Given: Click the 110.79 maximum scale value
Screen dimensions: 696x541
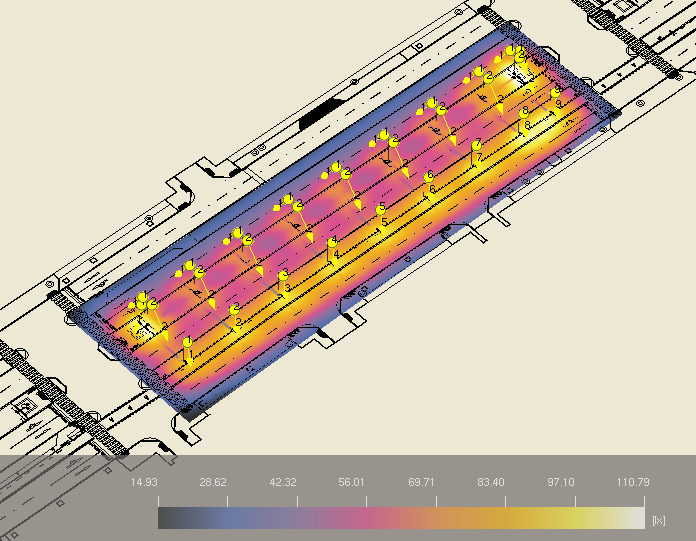Looking at the screenshot, I should [x=632, y=483].
